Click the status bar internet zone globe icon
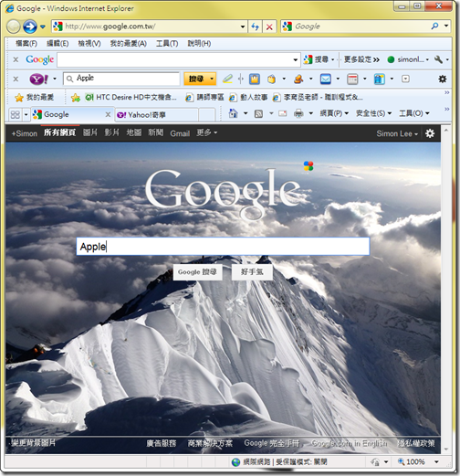 (235, 462)
